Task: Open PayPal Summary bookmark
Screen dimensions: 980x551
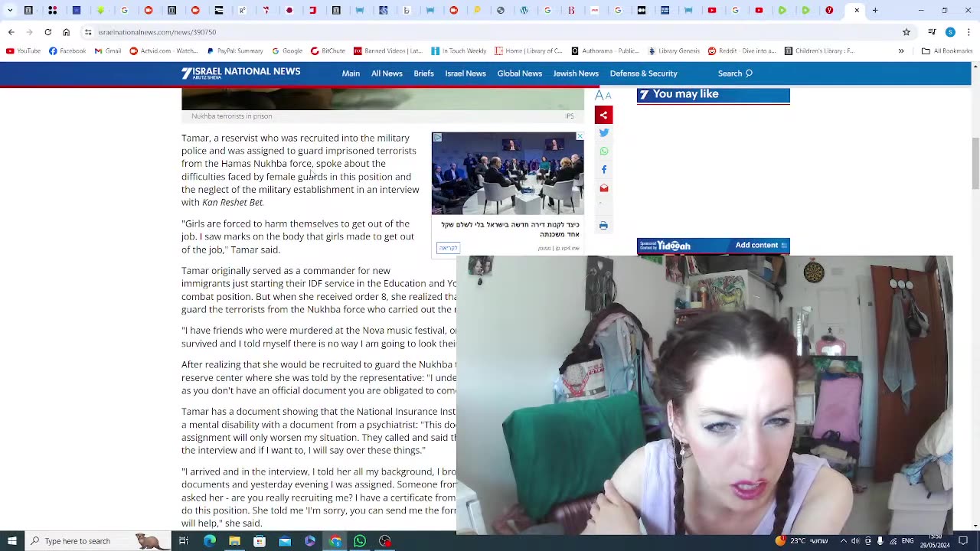Action: click(x=234, y=51)
